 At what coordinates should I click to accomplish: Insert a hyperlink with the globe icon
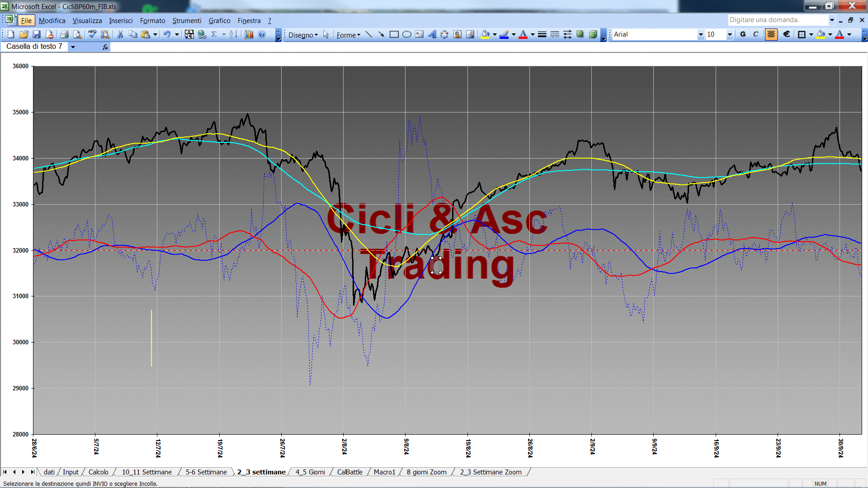point(202,34)
